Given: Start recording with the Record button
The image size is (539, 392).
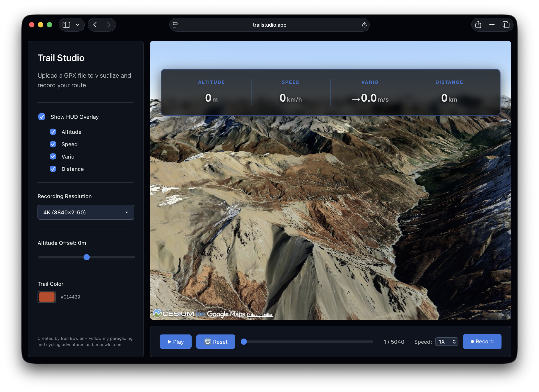Looking at the screenshot, I should 482,342.
